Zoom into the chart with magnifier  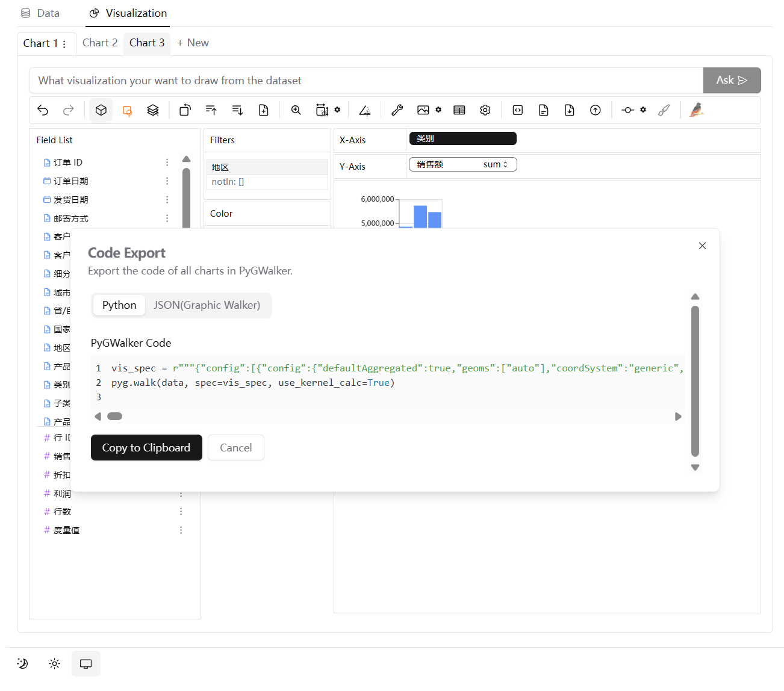[x=296, y=110]
